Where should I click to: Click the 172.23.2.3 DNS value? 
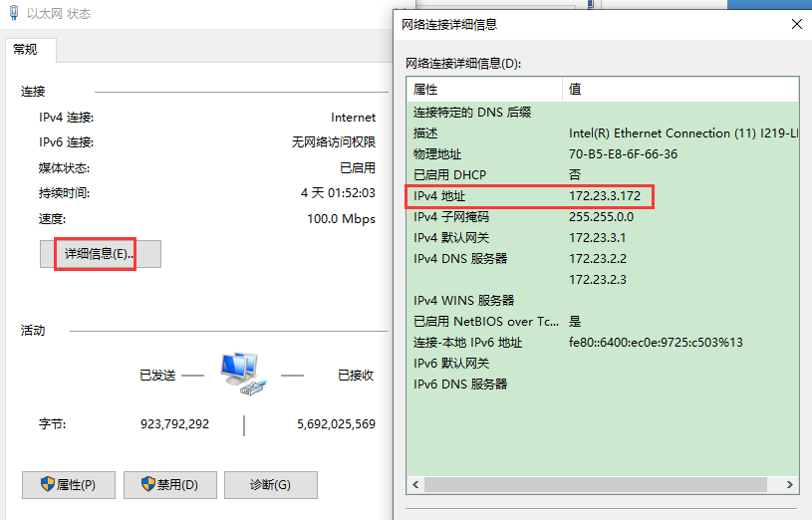598,280
